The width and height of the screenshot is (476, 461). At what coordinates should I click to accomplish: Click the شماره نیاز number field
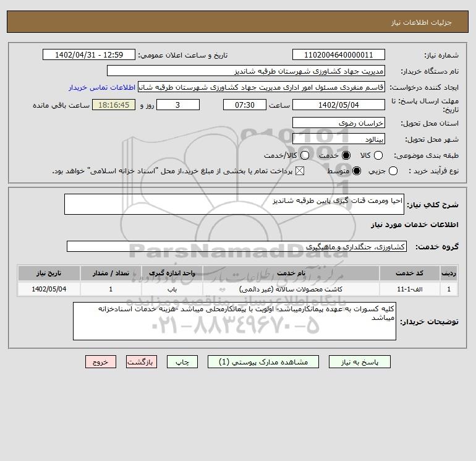click(x=339, y=54)
